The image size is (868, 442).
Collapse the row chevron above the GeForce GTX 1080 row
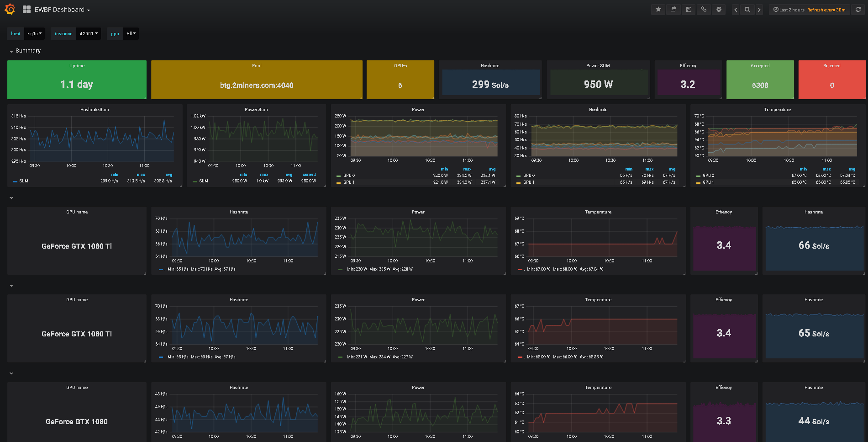pyautogui.click(x=11, y=373)
